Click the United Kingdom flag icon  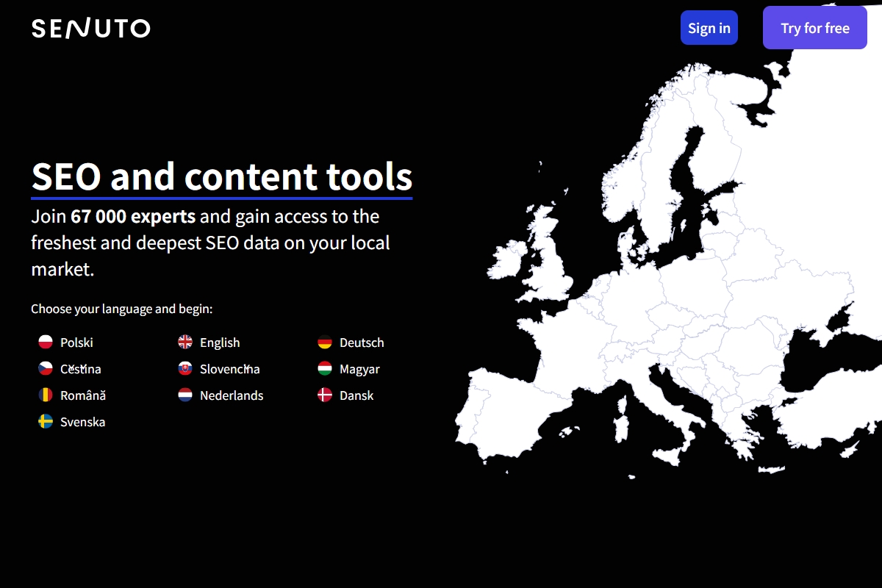click(185, 343)
